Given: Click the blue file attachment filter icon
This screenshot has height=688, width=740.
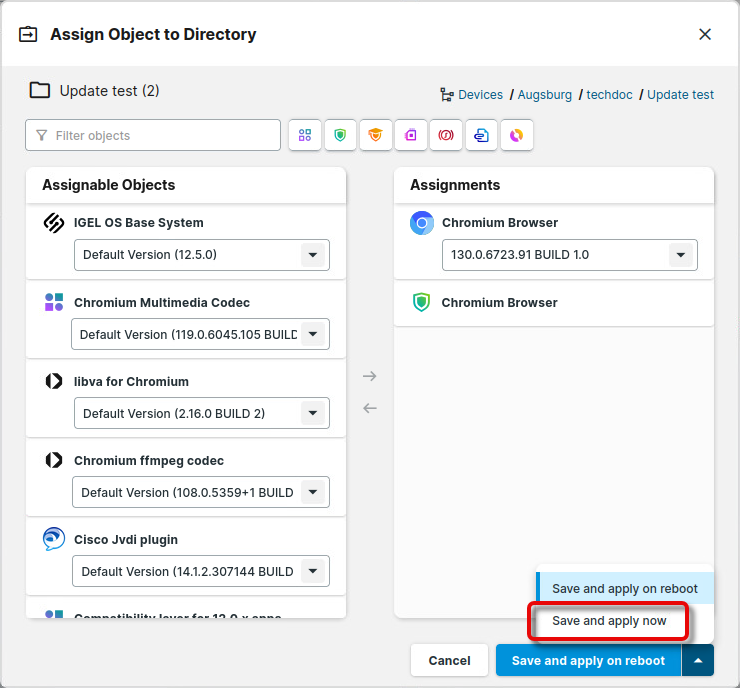Looking at the screenshot, I should coord(481,135).
